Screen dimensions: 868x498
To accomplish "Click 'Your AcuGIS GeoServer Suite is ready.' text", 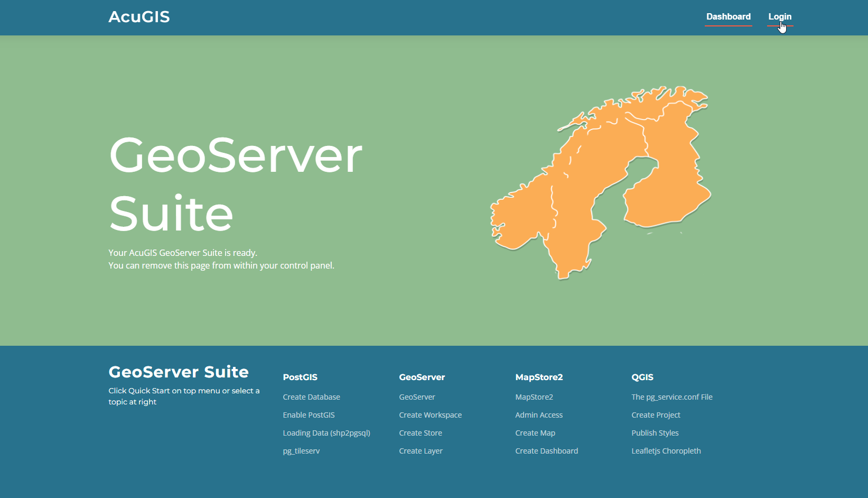I will click(183, 253).
